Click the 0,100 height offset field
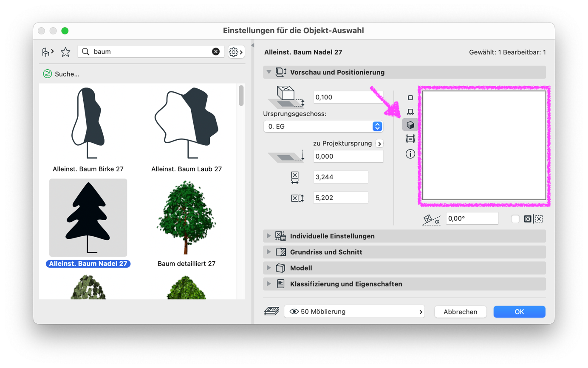 coord(348,97)
